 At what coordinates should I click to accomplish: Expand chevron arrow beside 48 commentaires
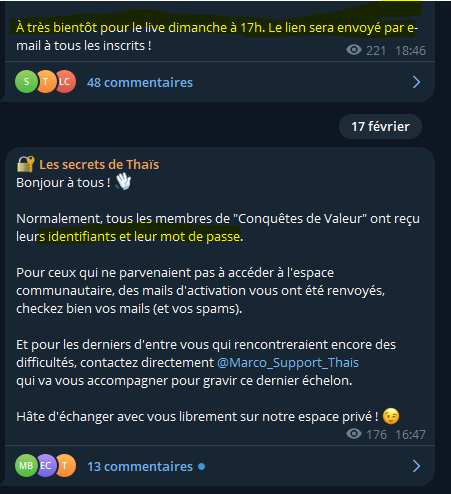(416, 82)
